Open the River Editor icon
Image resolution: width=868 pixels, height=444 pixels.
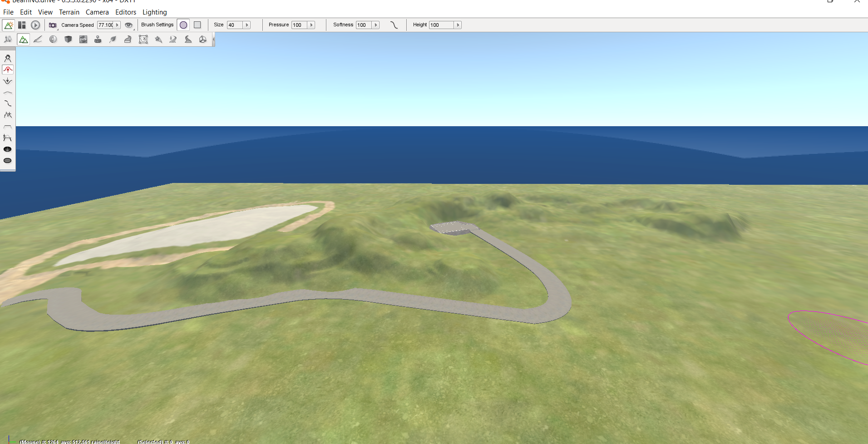click(x=173, y=39)
